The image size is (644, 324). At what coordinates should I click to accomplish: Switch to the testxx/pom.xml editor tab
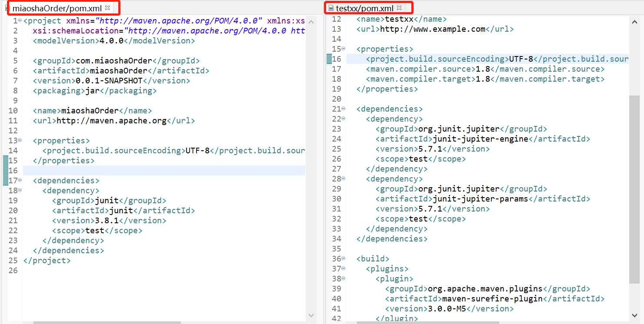click(x=364, y=8)
